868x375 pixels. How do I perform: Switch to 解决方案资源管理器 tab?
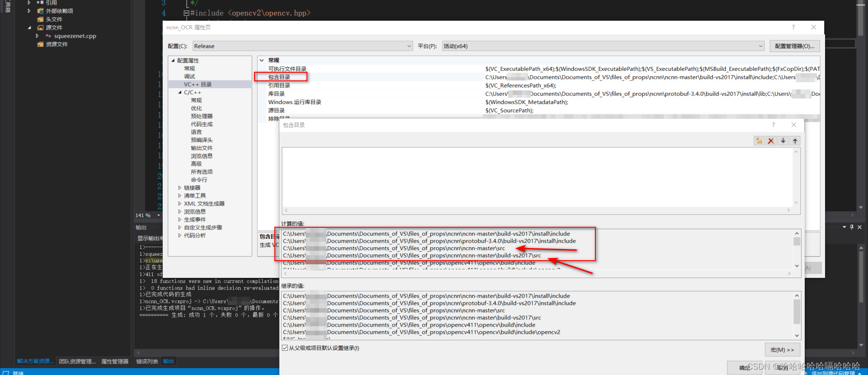click(x=35, y=361)
